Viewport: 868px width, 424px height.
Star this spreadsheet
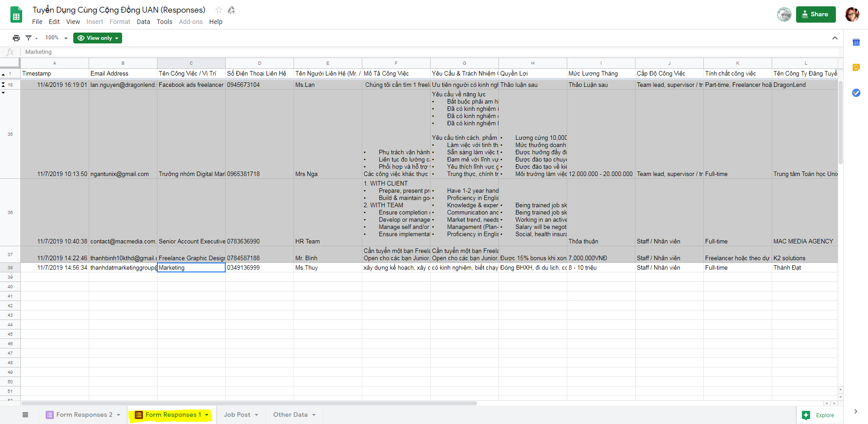point(219,10)
